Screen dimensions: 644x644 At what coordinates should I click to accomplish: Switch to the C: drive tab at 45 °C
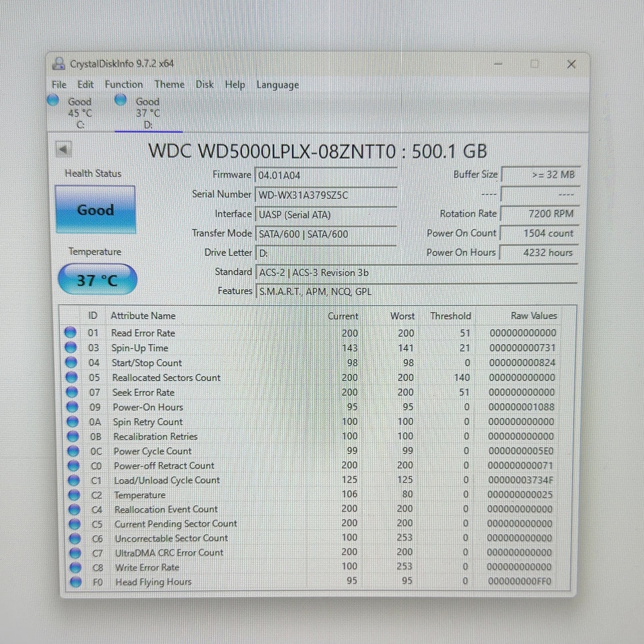point(79,113)
